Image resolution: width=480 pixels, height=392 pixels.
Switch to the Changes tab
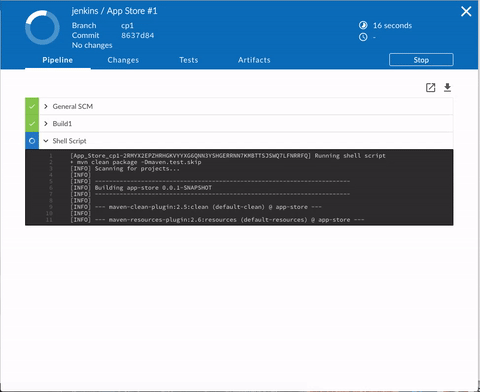(x=123, y=60)
